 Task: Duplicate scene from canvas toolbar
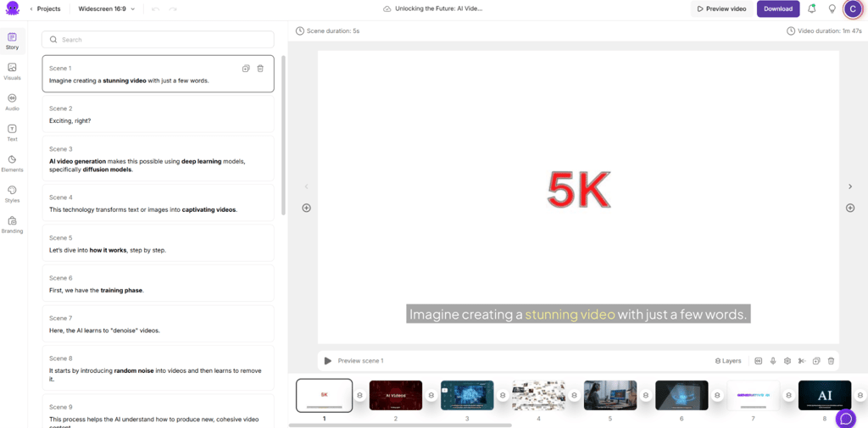pos(816,360)
